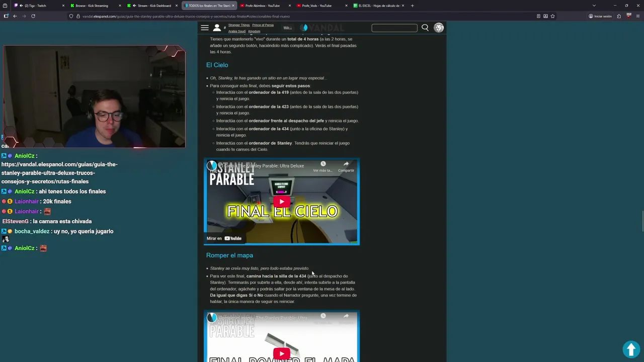Click the Pocket save icon in address bar
The width and height of the screenshot is (644, 362).
click(545, 16)
